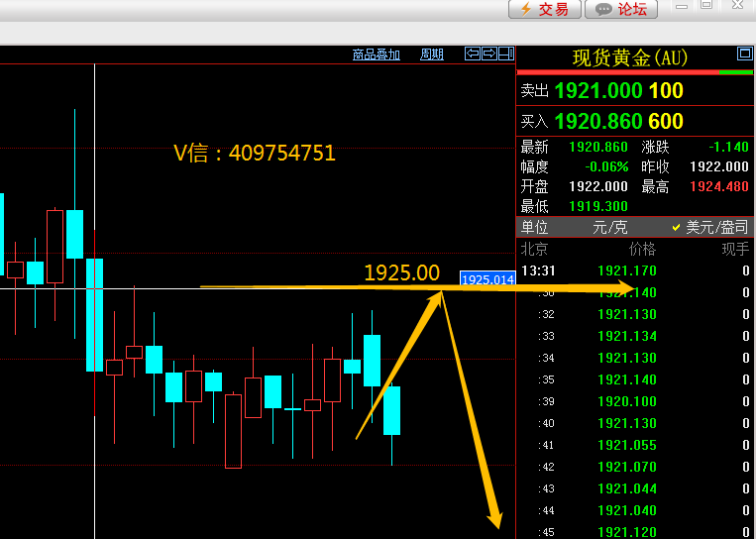Click the right arrow chart navigation icon
The image size is (756, 539).
click(x=489, y=54)
